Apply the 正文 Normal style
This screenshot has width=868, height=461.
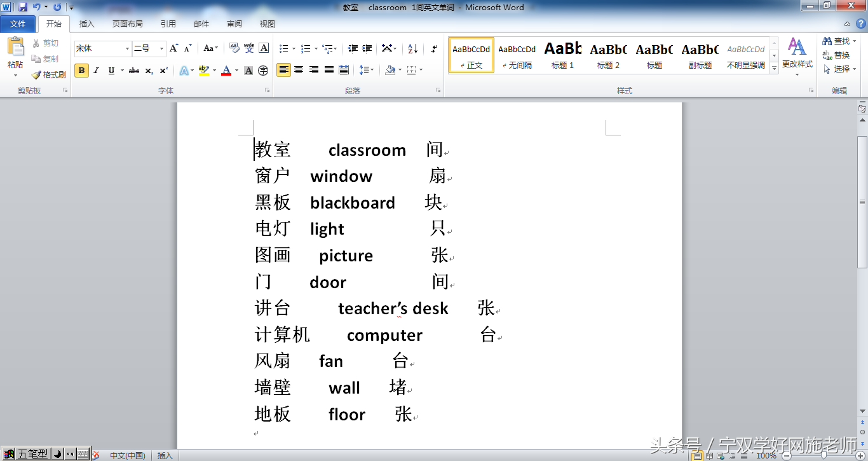pyautogui.click(x=471, y=55)
